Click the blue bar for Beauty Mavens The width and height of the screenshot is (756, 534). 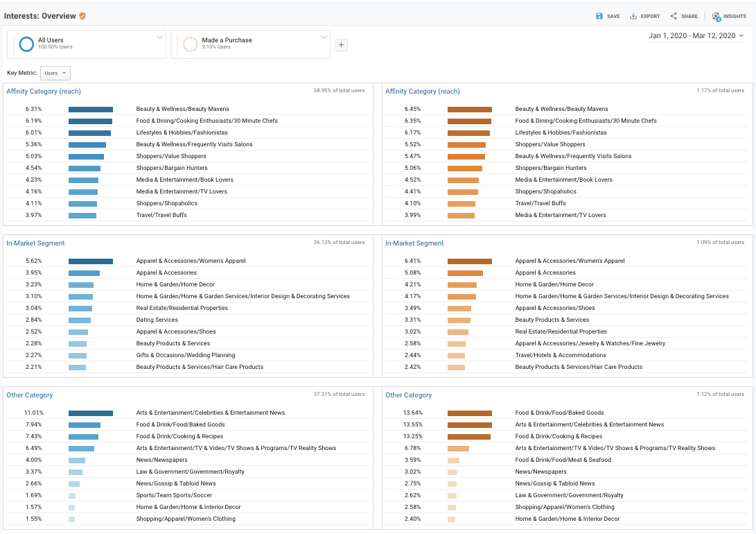(x=90, y=110)
